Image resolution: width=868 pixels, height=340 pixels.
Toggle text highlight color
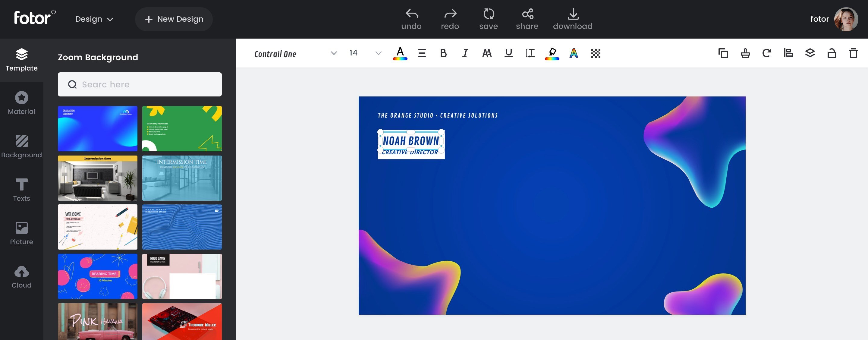[x=552, y=53]
